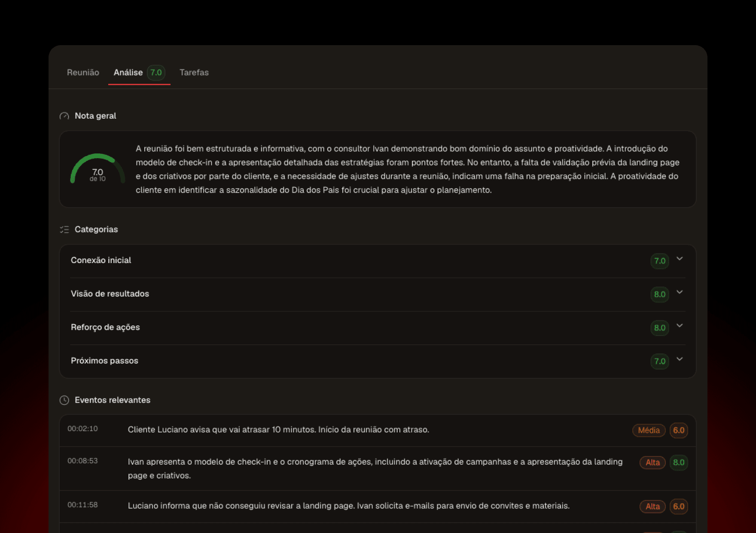Switch to the Reunião tab
756x533 pixels.
pos(83,73)
